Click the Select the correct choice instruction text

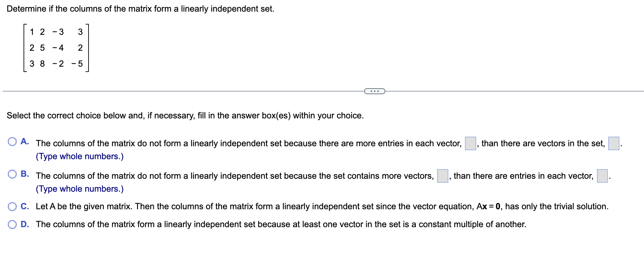[185, 115]
